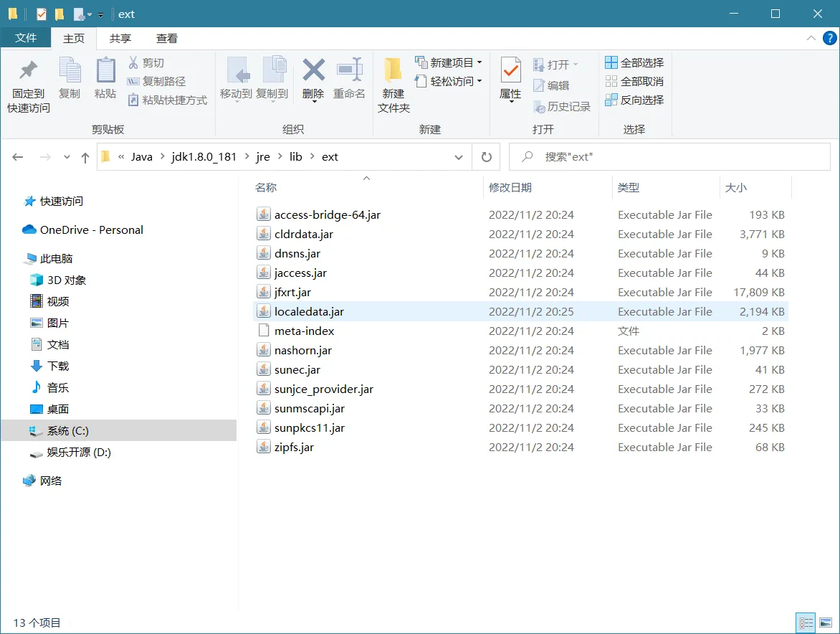Go up one folder level arrow
Viewport: 840px width, 634px height.
[x=85, y=157]
